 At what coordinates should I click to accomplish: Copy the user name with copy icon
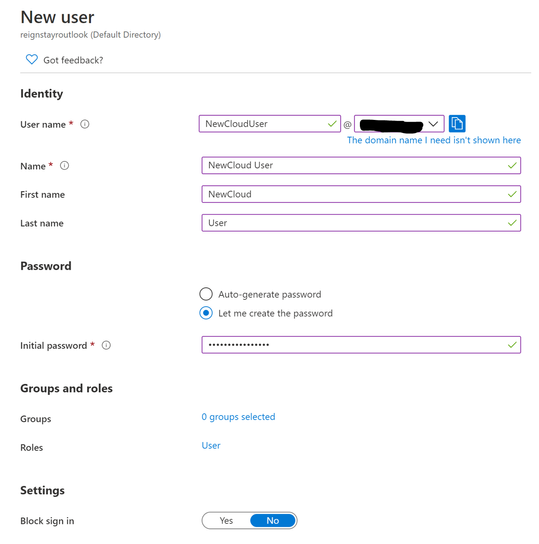point(457,124)
